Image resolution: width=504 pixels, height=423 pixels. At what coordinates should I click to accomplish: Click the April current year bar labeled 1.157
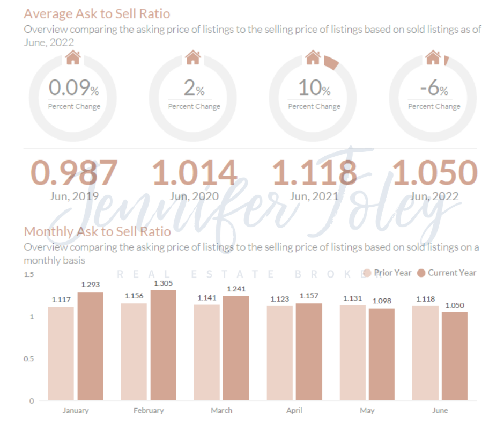point(309,352)
